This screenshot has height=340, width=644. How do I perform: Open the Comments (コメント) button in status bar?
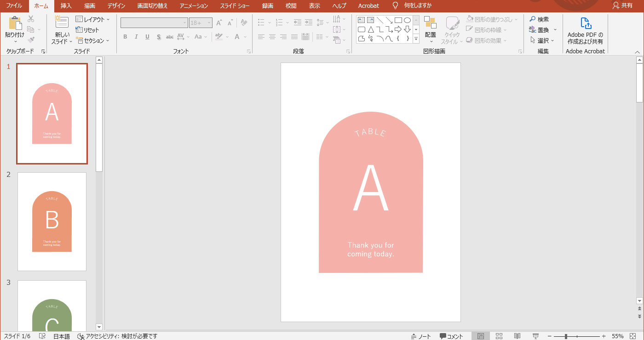coord(451,336)
